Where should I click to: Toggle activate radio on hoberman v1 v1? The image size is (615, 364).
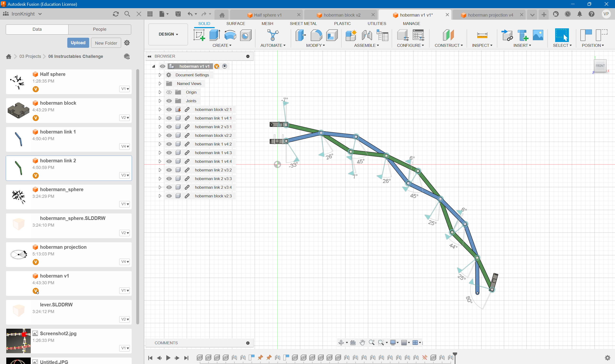click(x=224, y=66)
